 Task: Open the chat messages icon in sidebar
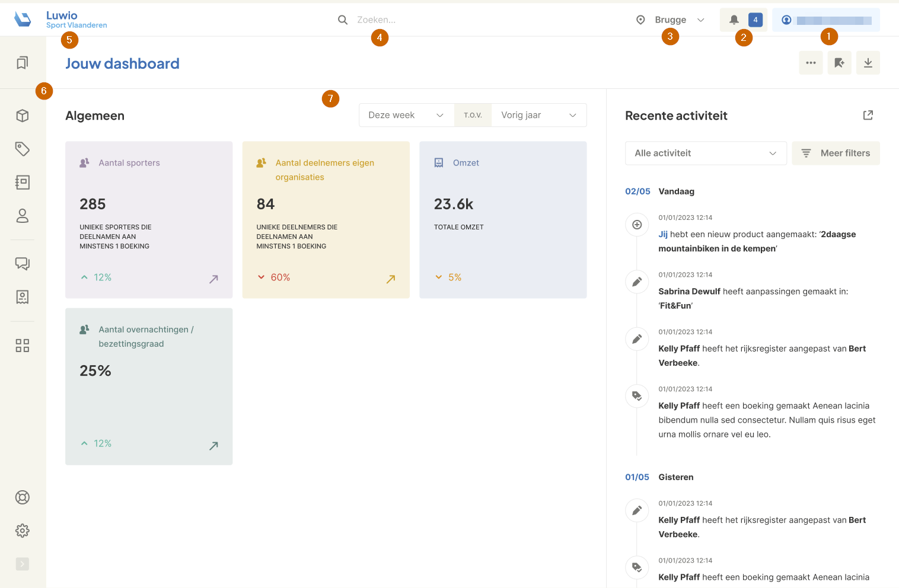coord(23,264)
